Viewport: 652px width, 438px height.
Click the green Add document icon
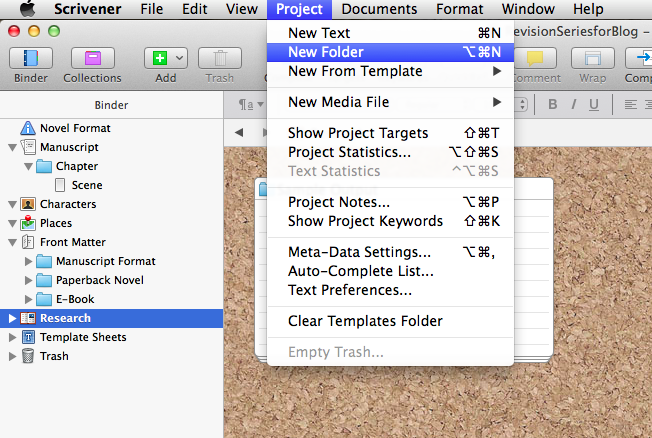point(160,58)
